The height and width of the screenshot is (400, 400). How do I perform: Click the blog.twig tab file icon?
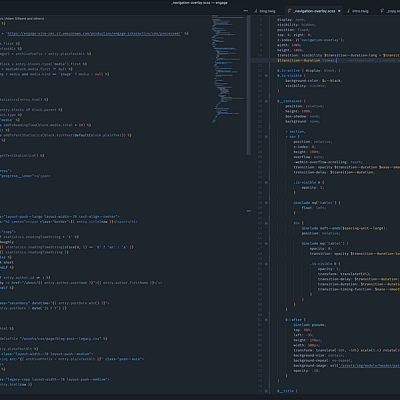coord(256,11)
